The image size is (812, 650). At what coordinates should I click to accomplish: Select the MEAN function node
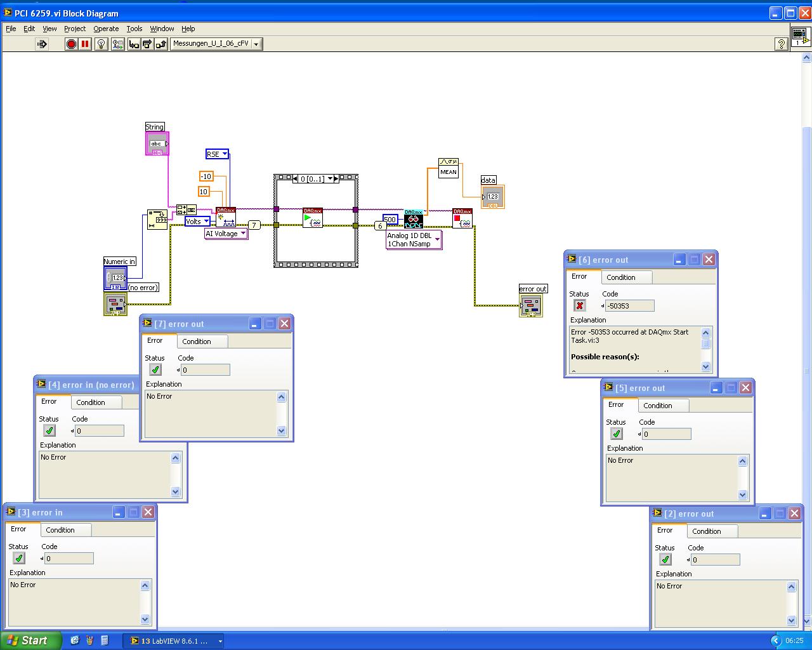[449, 168]
